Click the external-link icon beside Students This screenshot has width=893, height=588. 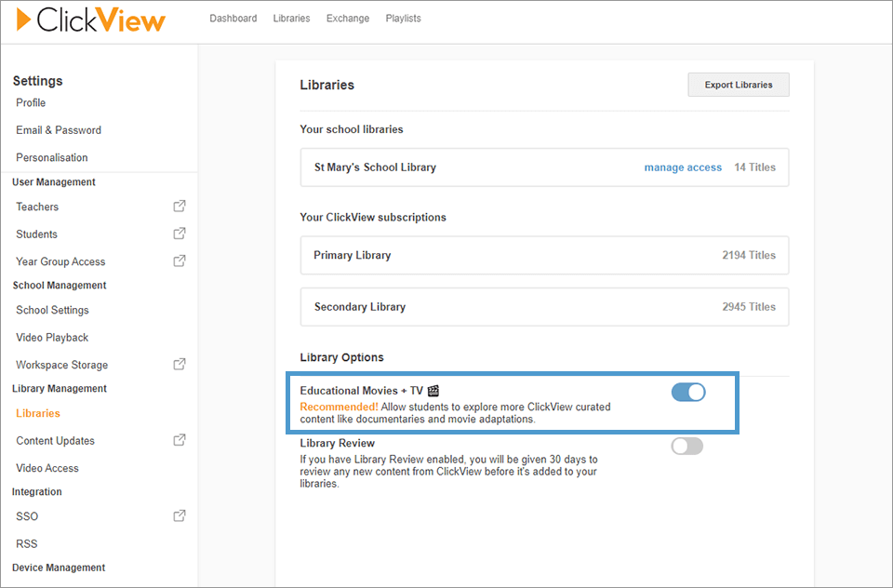click(180, 234)
